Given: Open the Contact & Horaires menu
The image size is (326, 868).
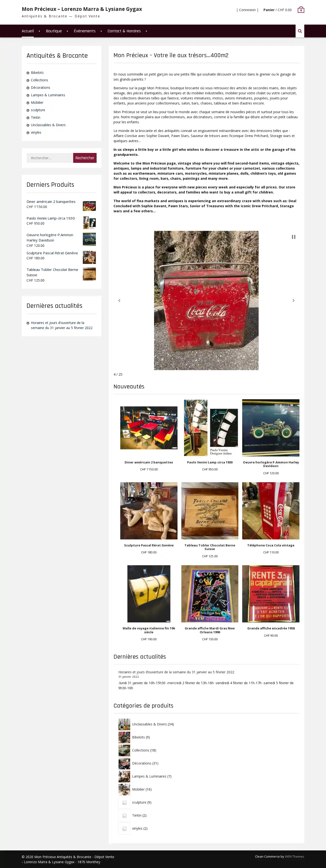Looking at the screenshot, I should (124, 31).
